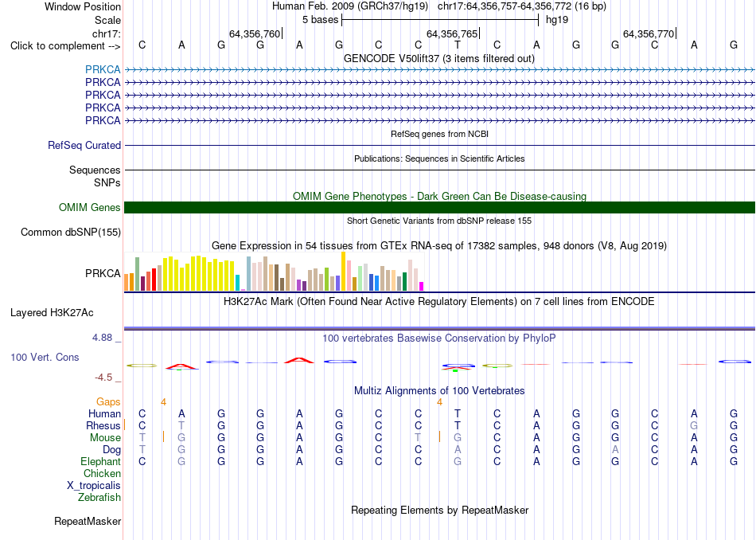756x540 pixels.
Task: Click the 'Sequences' publications track label
Action: [95, 170]
